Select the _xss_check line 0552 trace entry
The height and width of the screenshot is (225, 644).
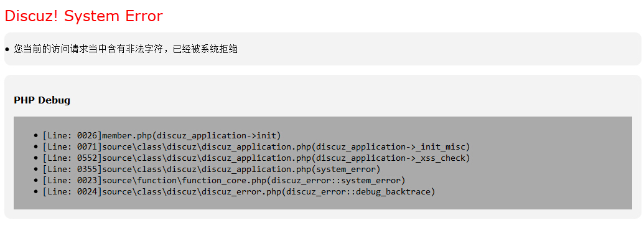click(256, 158)
